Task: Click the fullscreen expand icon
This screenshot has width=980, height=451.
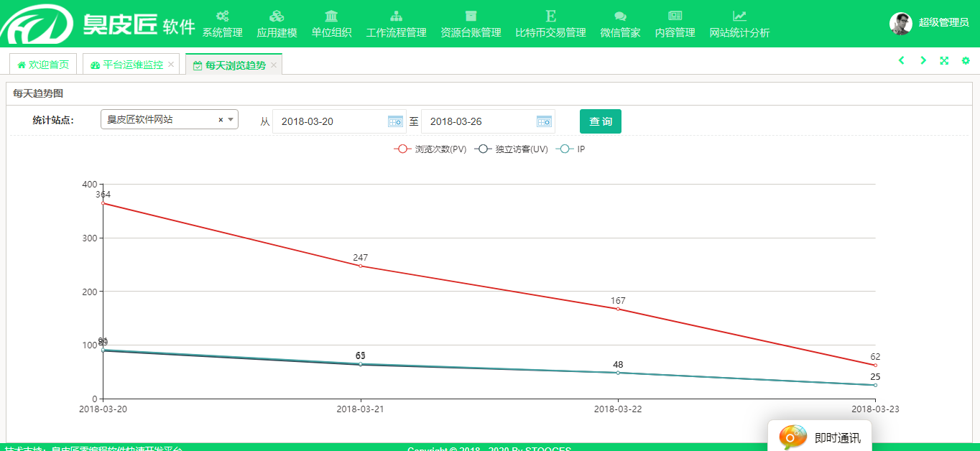Action: (x=944, y=61)
